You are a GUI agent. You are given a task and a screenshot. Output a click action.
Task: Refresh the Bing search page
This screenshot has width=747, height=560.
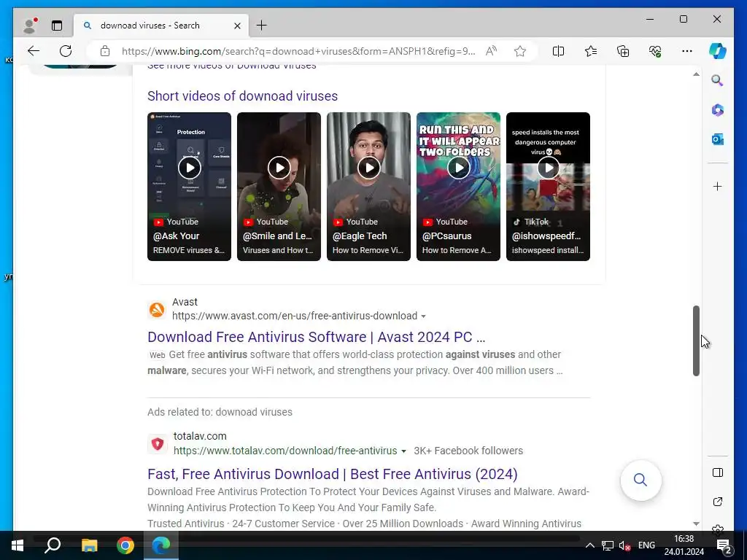(x=66, y=51)
